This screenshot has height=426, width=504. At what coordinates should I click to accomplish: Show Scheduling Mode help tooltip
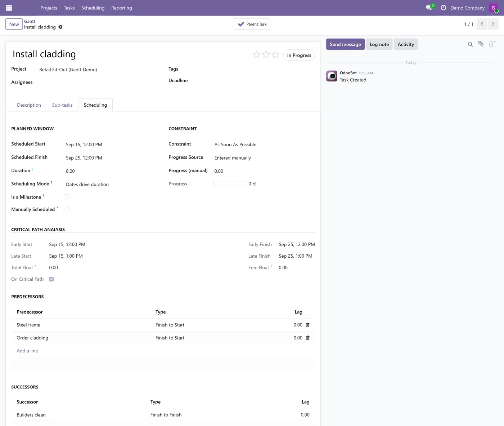[51, 182]
